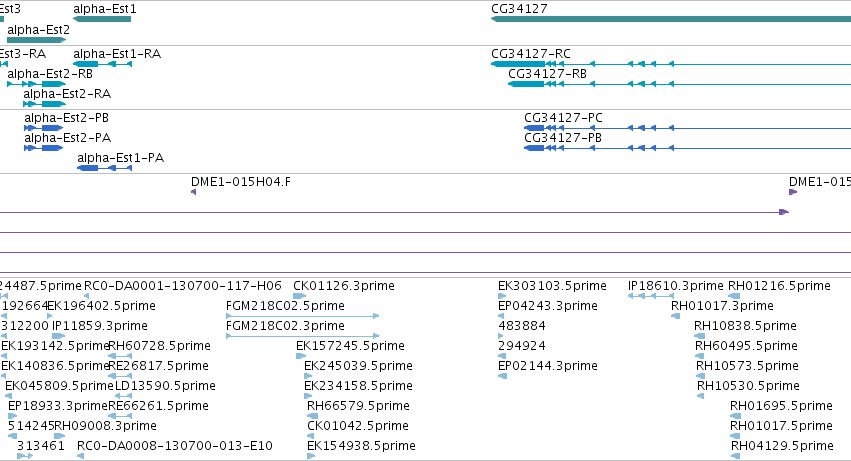The image size is (851, 461).
Task: Select the alpha-Est2 gene bar
Action: (36, 40)
